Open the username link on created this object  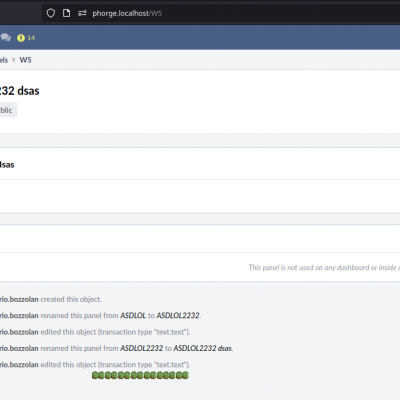click(19, 299)
